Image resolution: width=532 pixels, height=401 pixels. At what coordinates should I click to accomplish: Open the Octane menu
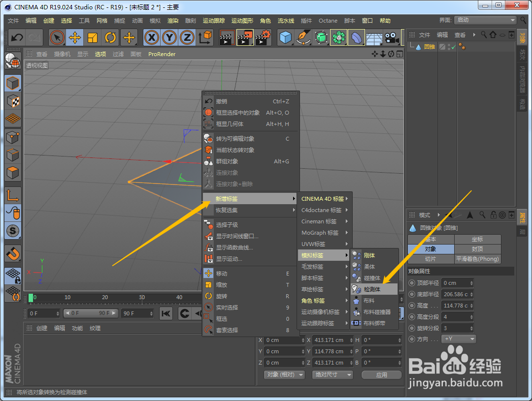(x=328, y=21)
